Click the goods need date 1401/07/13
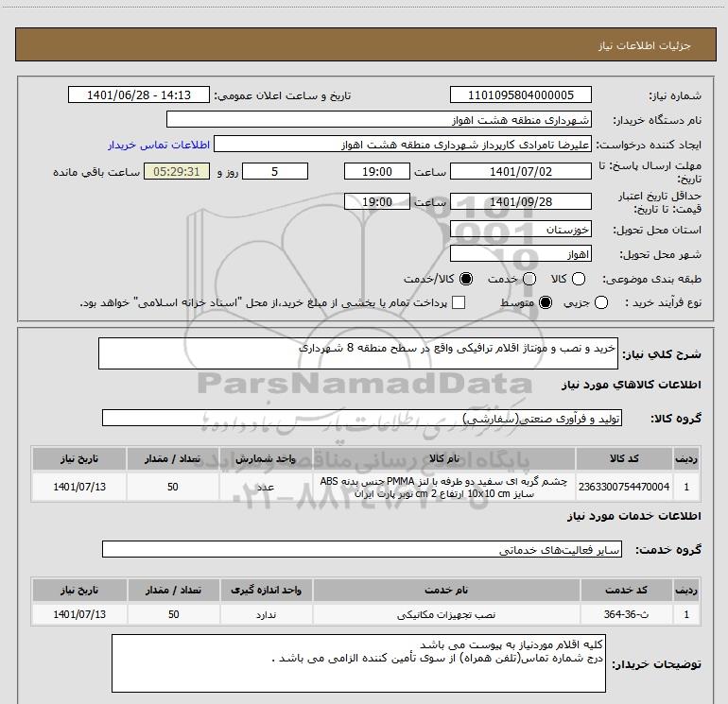 pyautogui.click(x=79, y=487)
